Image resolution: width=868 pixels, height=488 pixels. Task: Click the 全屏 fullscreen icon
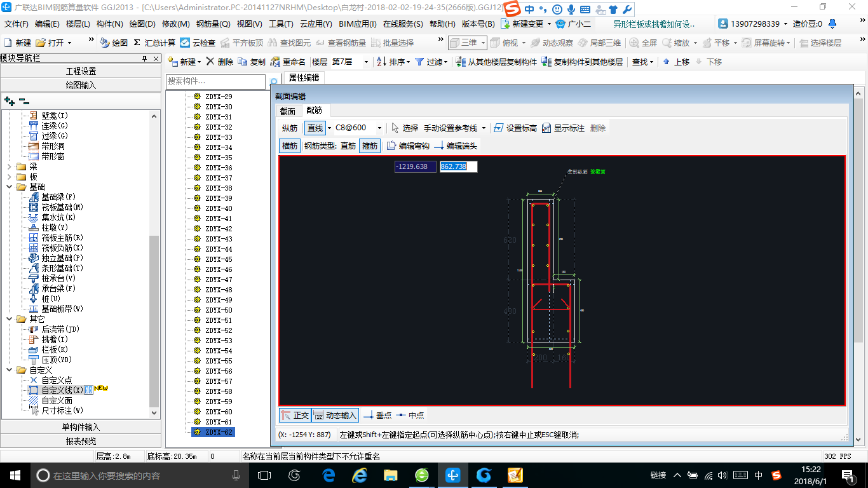(643, 43)
